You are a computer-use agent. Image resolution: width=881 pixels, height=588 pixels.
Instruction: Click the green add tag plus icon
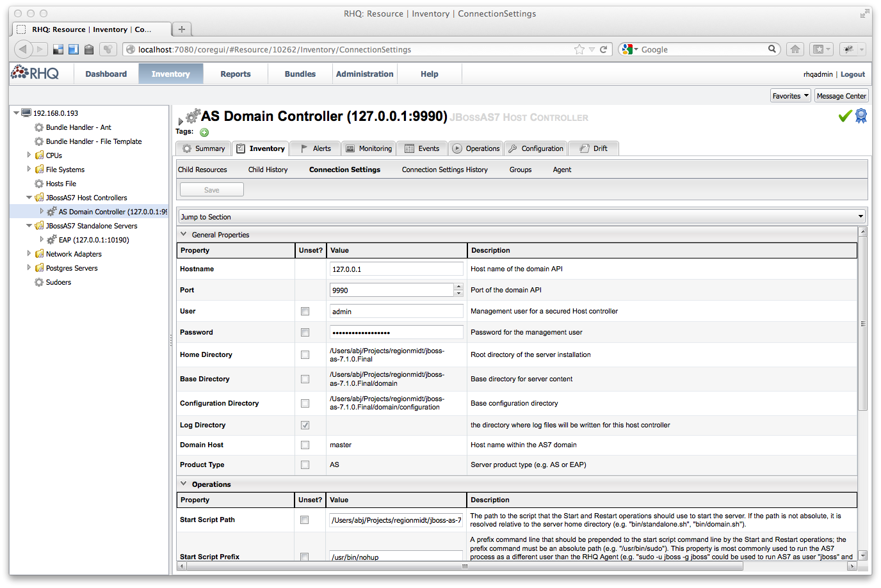pos(204,132)
